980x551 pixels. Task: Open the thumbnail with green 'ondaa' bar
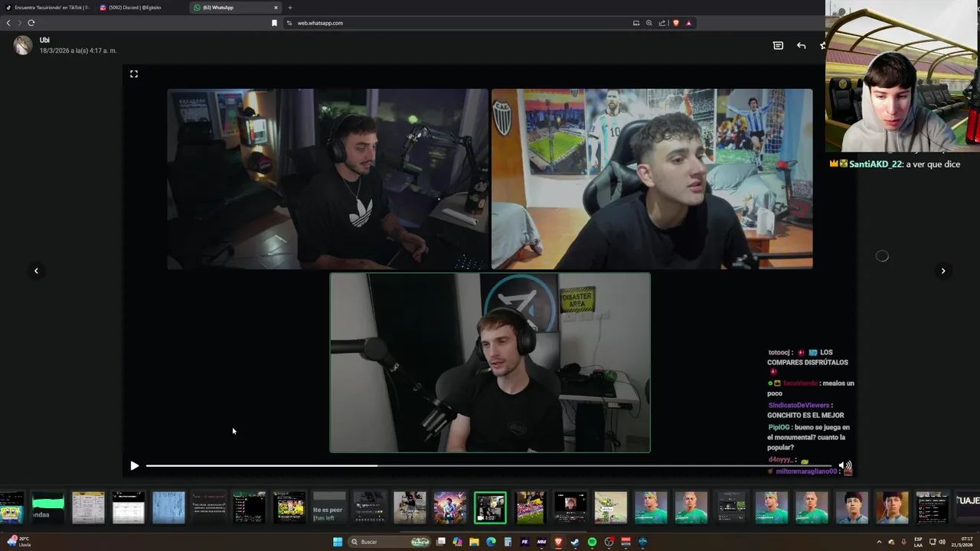pyautogui.click(x=47, y=508)
